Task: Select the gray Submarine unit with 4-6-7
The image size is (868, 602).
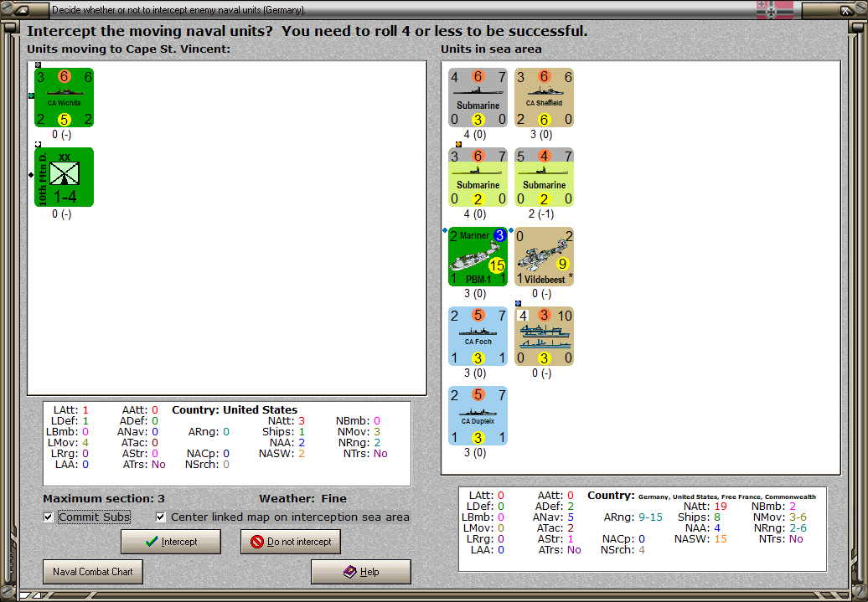Action: click(478, 98)
